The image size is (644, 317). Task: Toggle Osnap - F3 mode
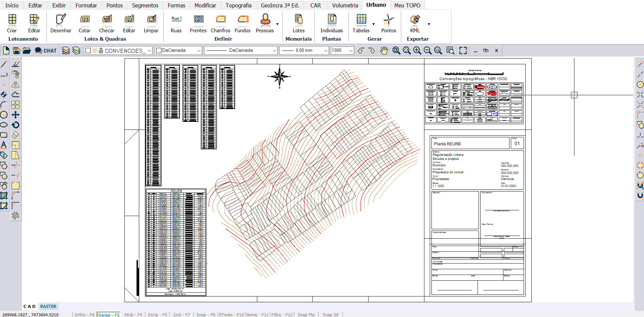(x=109, y=315)
